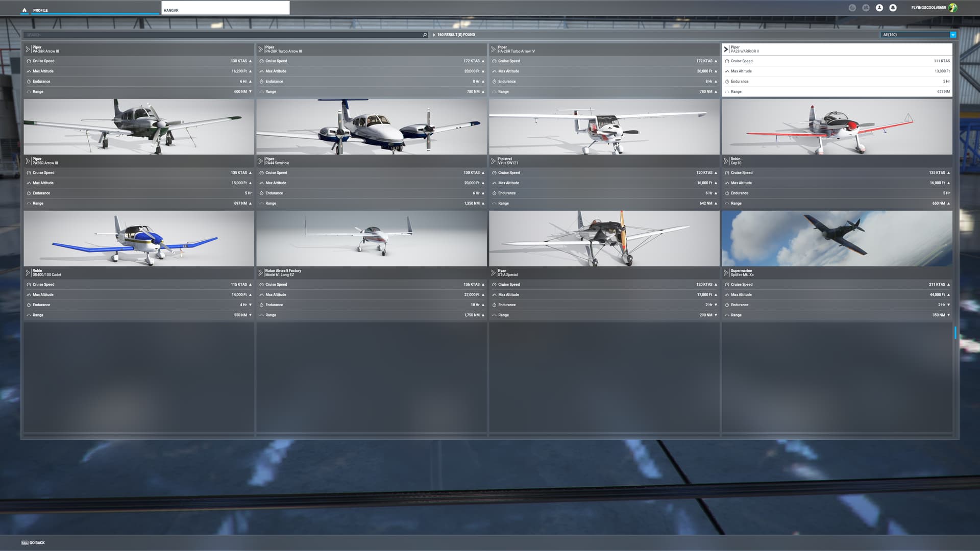Click the 27,000 Ft max altitude value
Image resolution: width=980 pixels, height=551 pixels.
(x=472, y=295)
